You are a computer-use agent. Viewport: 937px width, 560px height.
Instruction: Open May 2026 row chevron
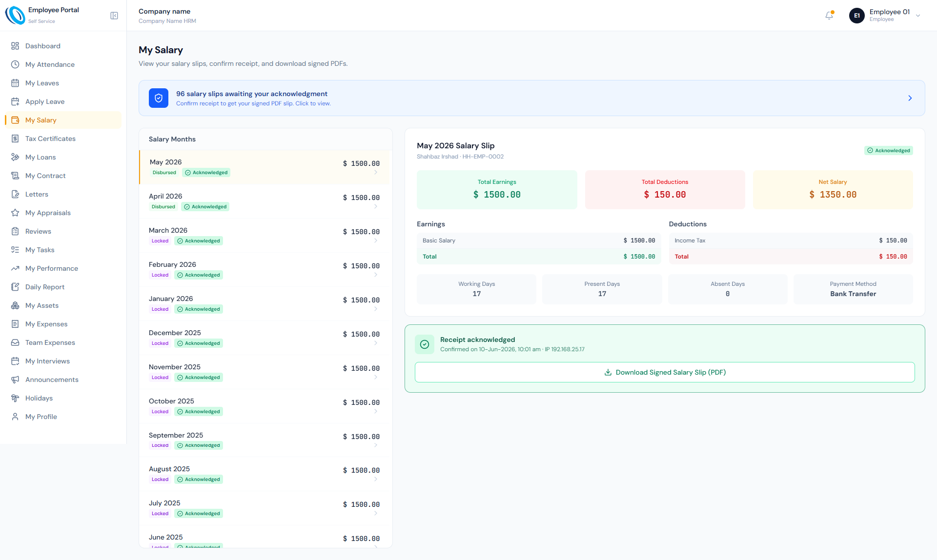376,172
